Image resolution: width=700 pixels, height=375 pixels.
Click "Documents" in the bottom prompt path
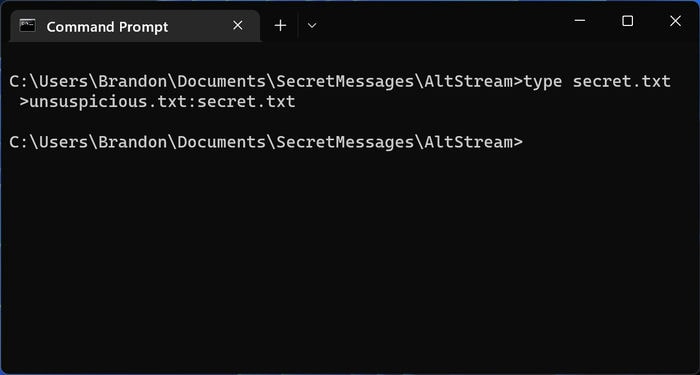pyautogui.click(x=221, y=142)
